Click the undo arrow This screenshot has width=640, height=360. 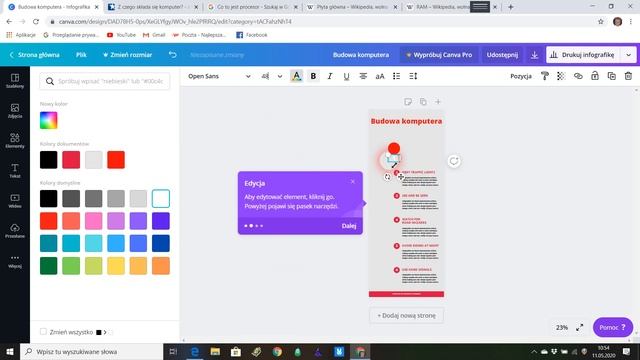[173, 55]
